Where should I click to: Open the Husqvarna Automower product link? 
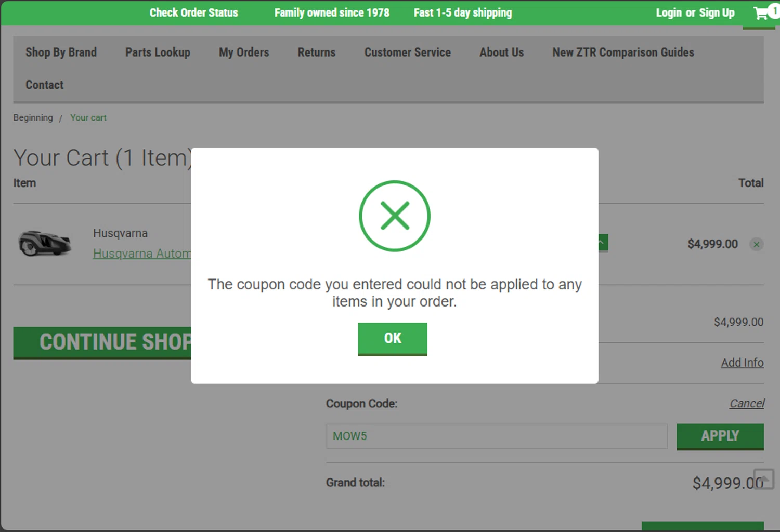[141, 254]
